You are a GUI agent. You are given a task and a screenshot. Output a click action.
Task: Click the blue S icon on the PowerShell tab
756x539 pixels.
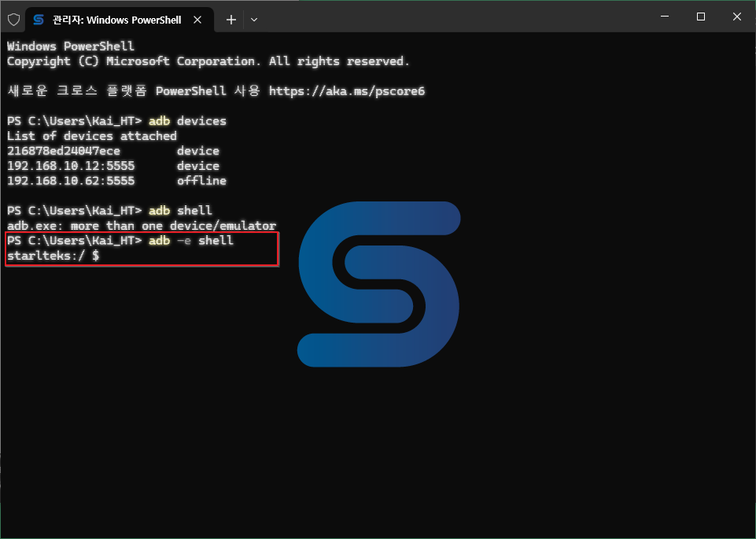click(39, 20)
